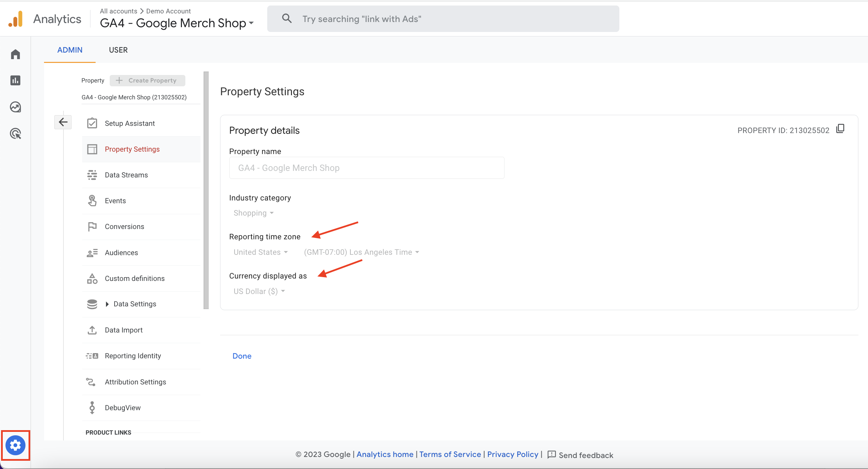Click the Done button

point(242,356)
